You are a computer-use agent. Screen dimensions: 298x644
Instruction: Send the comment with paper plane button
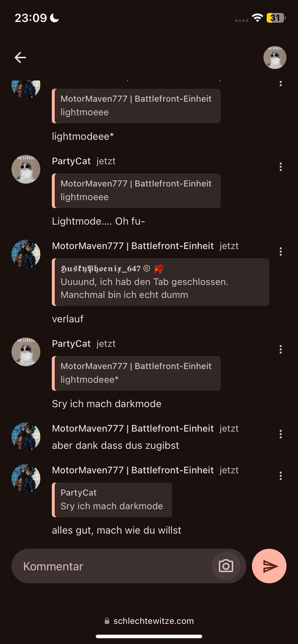tap(269, 566)
